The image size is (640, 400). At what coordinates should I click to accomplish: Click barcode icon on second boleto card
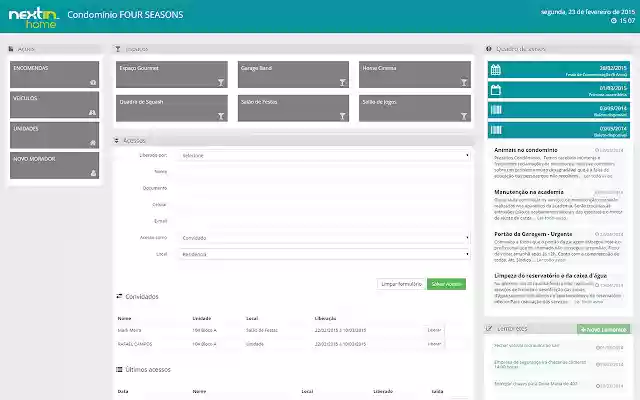pos(496,130)
